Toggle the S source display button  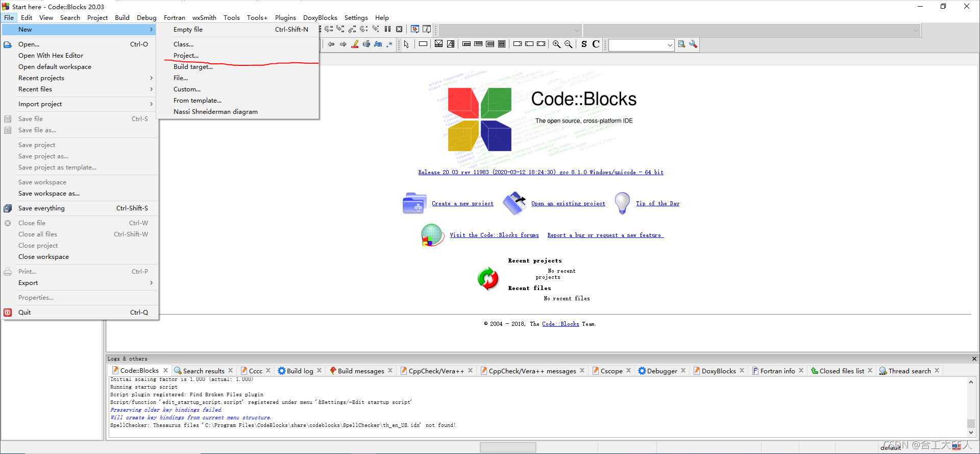pyautogui.click(x=584, y=44)
